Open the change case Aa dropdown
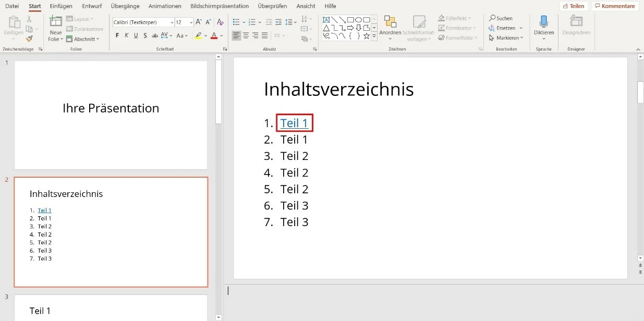The height and width of the screenshot is (321, 644). [187, 36]
